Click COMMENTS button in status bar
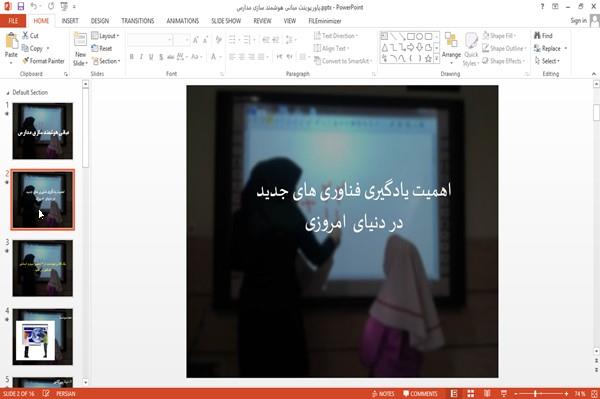This screenshot has height=399, width=600. 420,394
